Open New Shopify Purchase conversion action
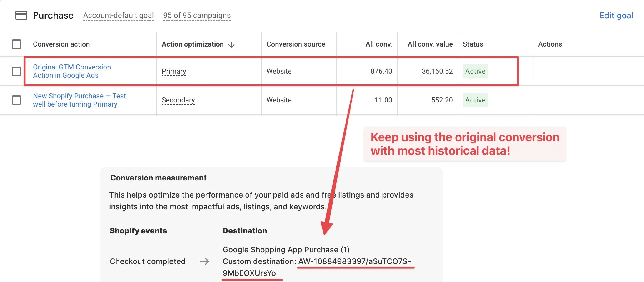The image size is (644, 282). coord(79,100)
